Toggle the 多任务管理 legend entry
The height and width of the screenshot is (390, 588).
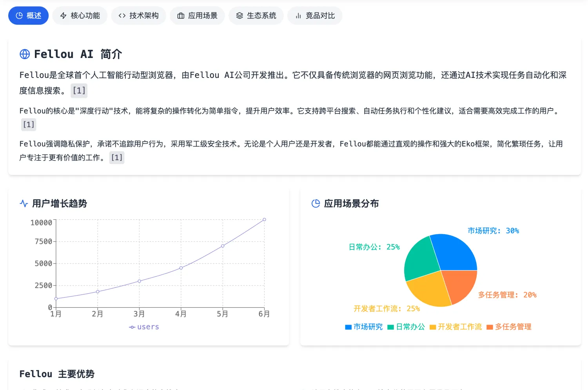tap(509, 327)
